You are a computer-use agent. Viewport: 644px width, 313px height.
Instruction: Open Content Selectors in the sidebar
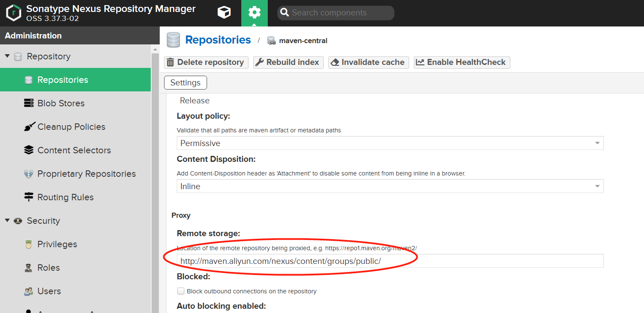click(75, 150)
